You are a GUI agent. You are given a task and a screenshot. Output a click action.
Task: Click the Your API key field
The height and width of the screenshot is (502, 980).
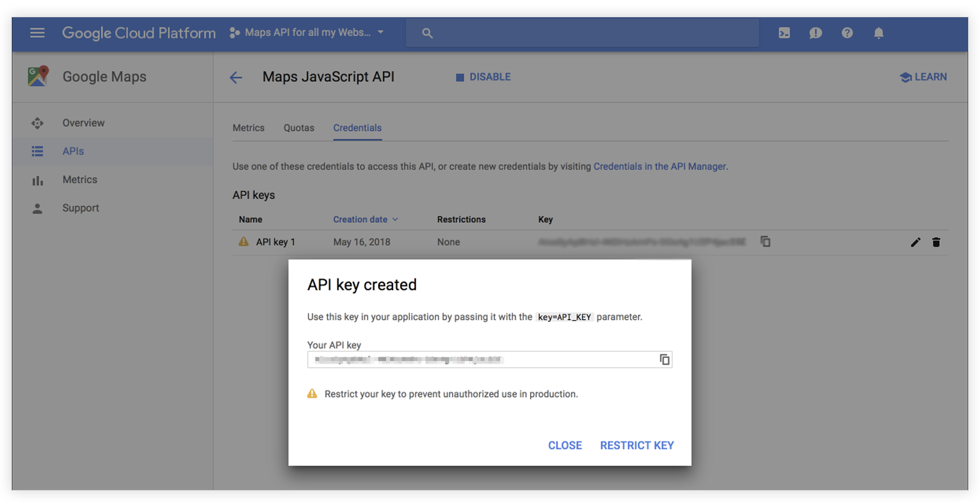click(490, 359)
